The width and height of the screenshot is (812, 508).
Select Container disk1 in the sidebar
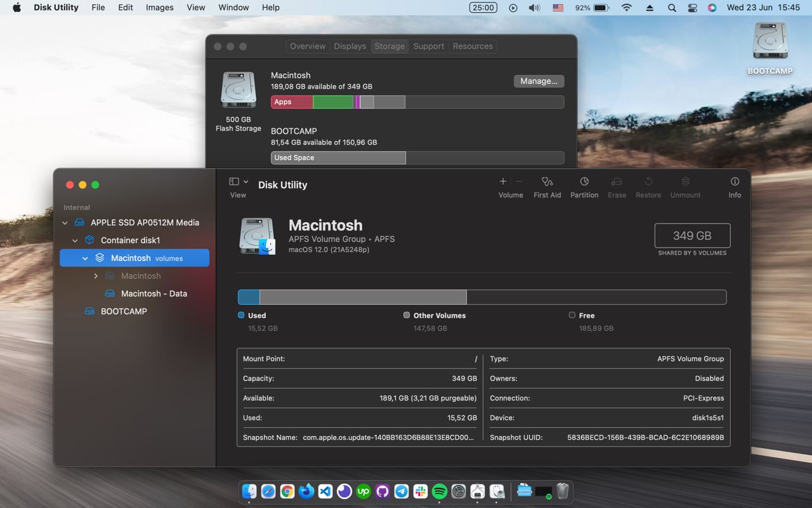coord(134,241)
